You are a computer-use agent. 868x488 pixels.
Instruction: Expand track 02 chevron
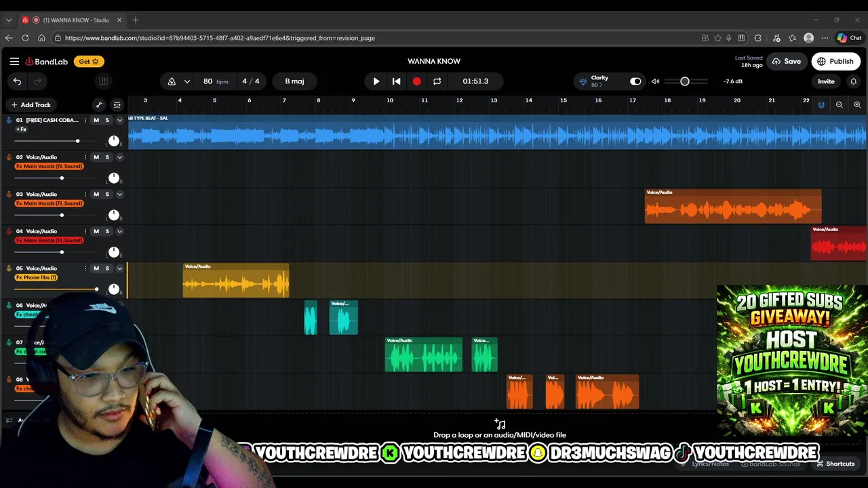coord(119,157)
